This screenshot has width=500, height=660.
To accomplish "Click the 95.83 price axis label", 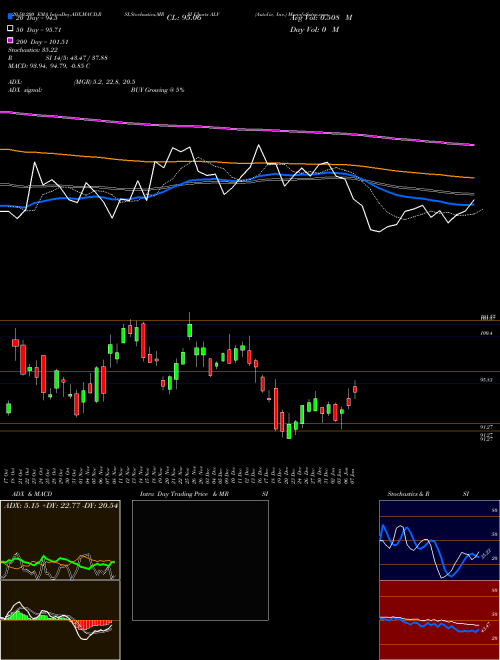I will (486, 380).
